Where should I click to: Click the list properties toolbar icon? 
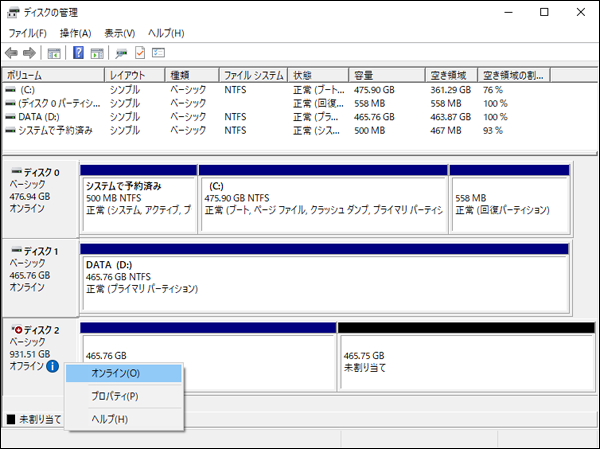[158, 53]
